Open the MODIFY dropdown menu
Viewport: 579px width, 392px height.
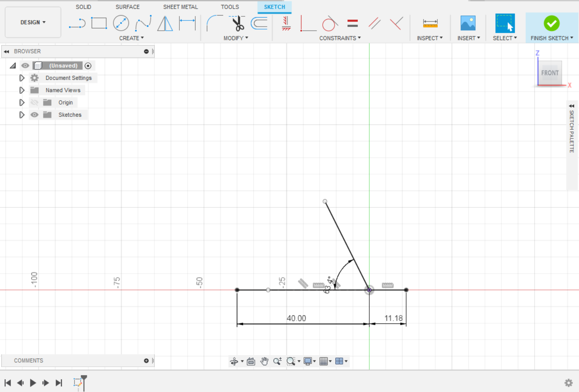(x=236, y=38)
